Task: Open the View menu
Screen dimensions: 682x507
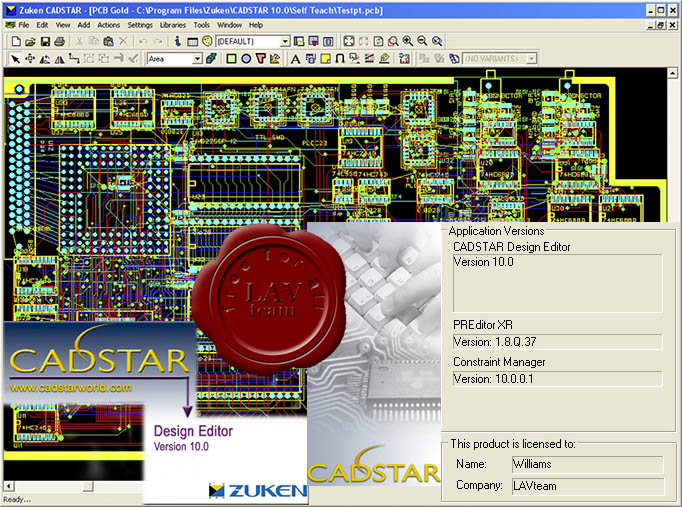Action: pyautogui.click(x=63, y=25)
